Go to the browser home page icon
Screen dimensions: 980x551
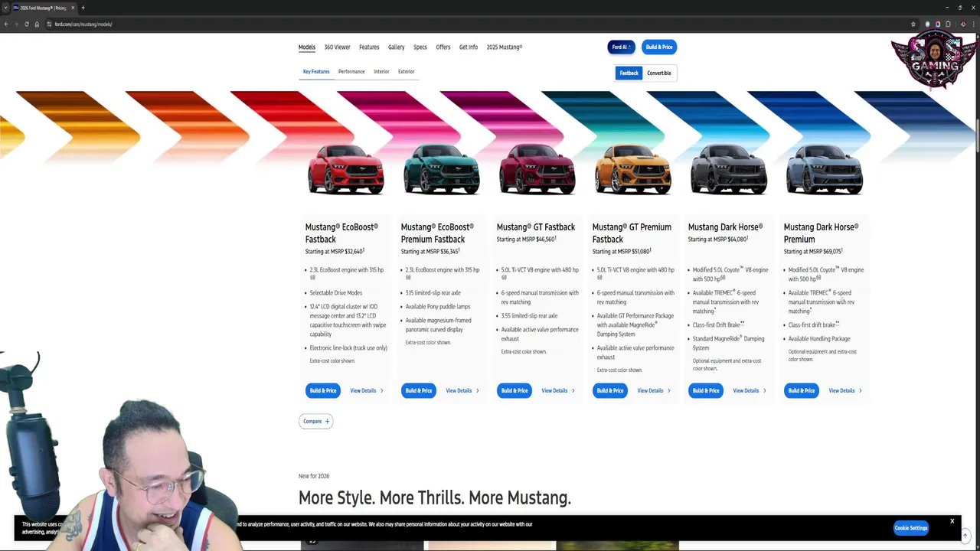37,24
